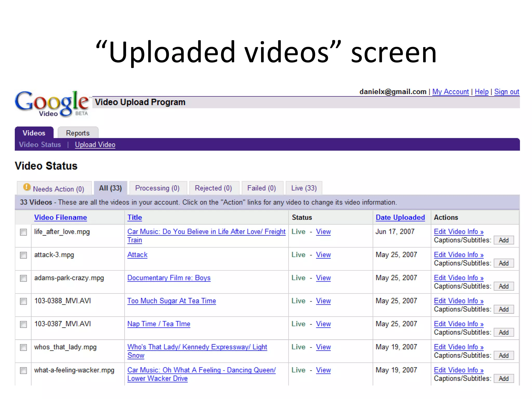Screen dimensions: 532x399
Task: Sort by the Title column
Action: point(135,217)
